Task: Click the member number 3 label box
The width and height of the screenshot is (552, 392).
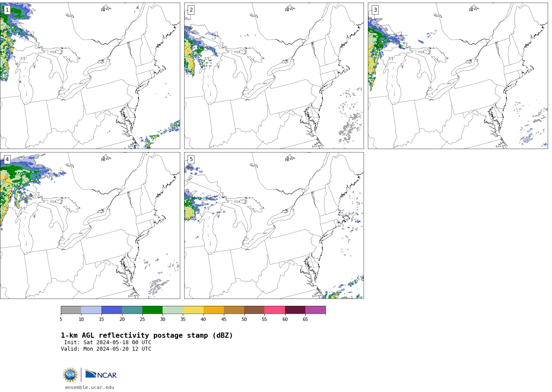Action: pyautogui.click(x=375, y=10)
